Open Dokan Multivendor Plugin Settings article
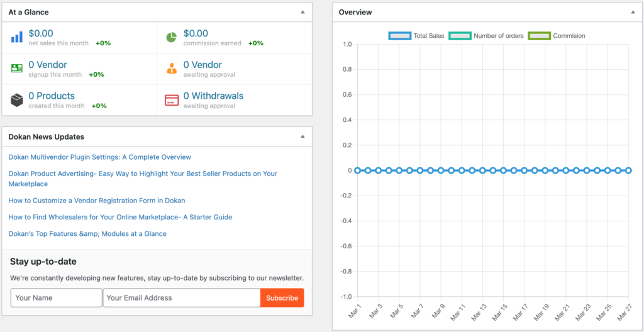This screenshot has height=332, width=644. click(x=99, y=157)
